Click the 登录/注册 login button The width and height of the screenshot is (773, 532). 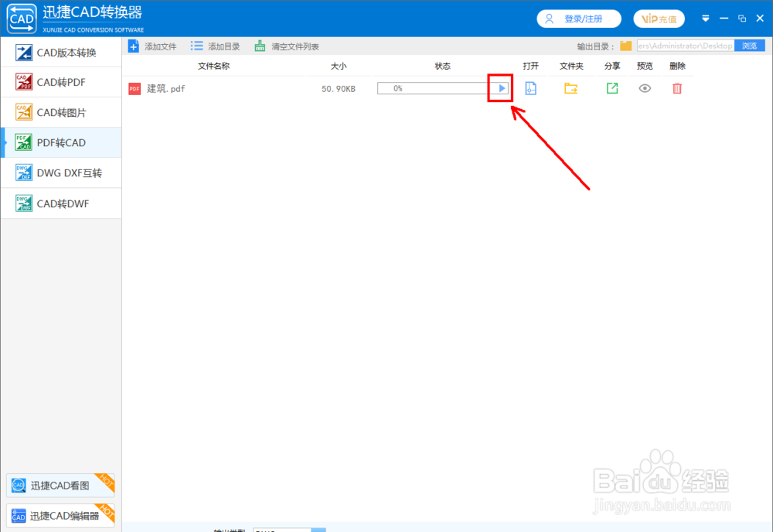[579, 19]
